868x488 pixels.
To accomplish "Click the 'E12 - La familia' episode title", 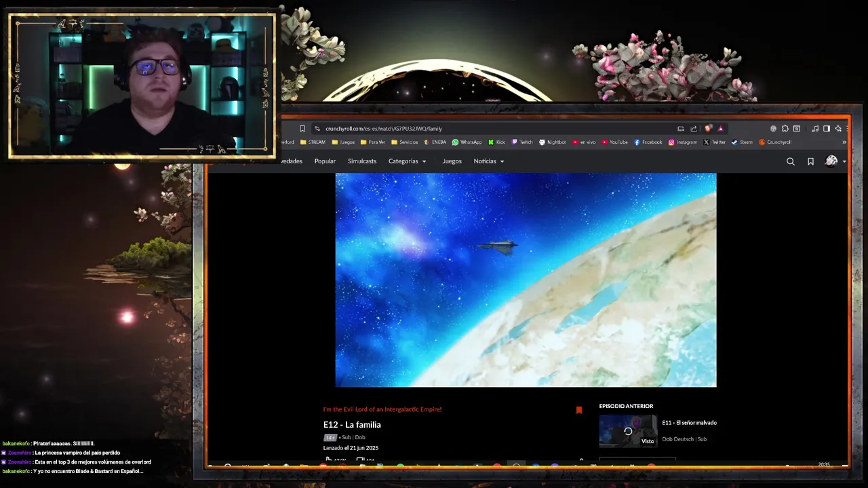I will (x=352, y=425).
